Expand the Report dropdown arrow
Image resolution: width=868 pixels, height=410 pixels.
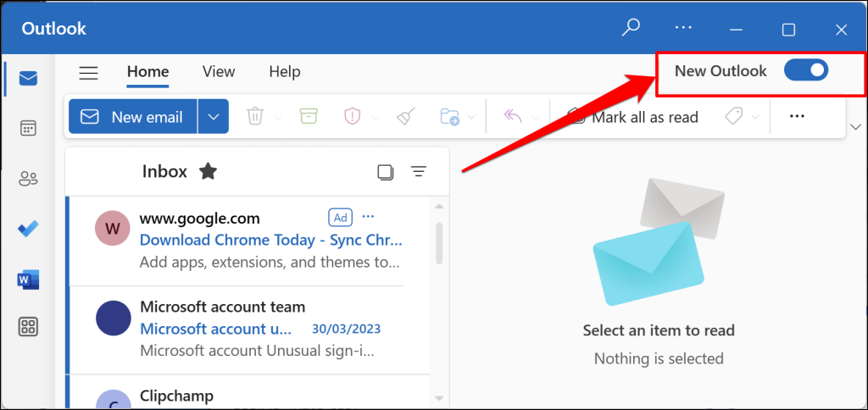[x=374, y=117]
